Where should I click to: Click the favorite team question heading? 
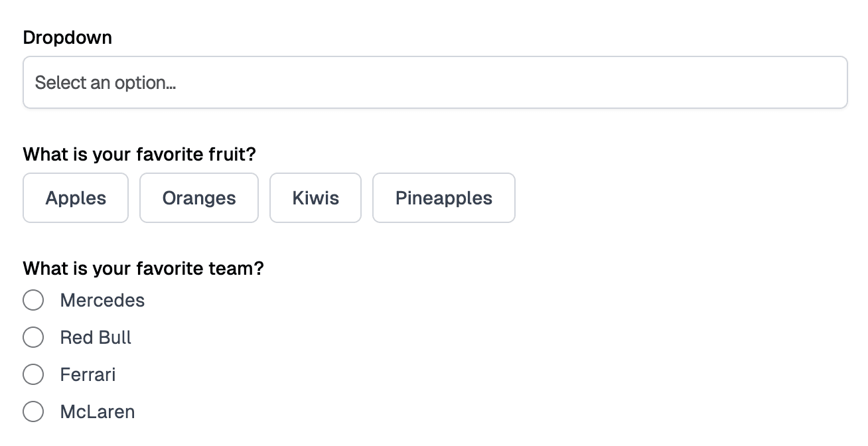point(143,268)
